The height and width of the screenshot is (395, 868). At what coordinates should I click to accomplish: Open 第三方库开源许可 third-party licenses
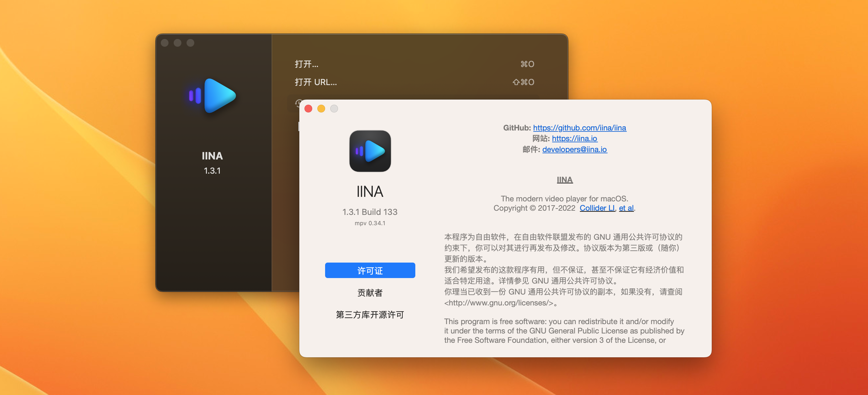(370, 314)
